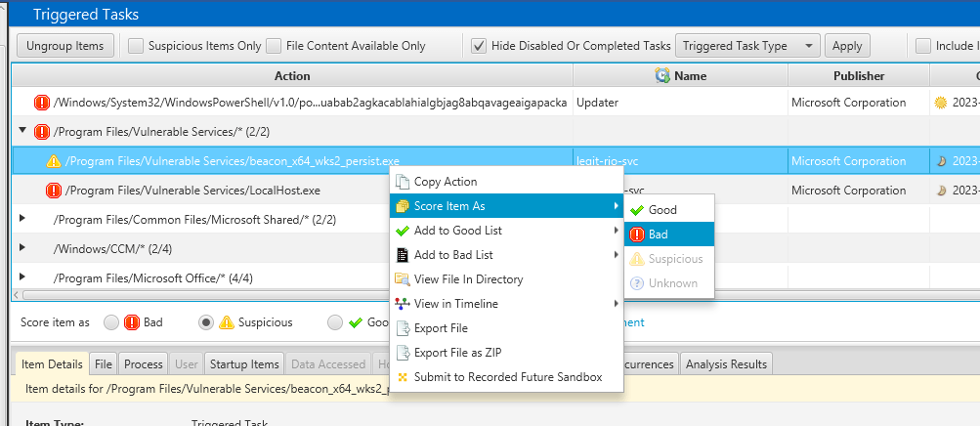
Task: Switch to the Analysis Results tab
Action: [x=727, y=364]
